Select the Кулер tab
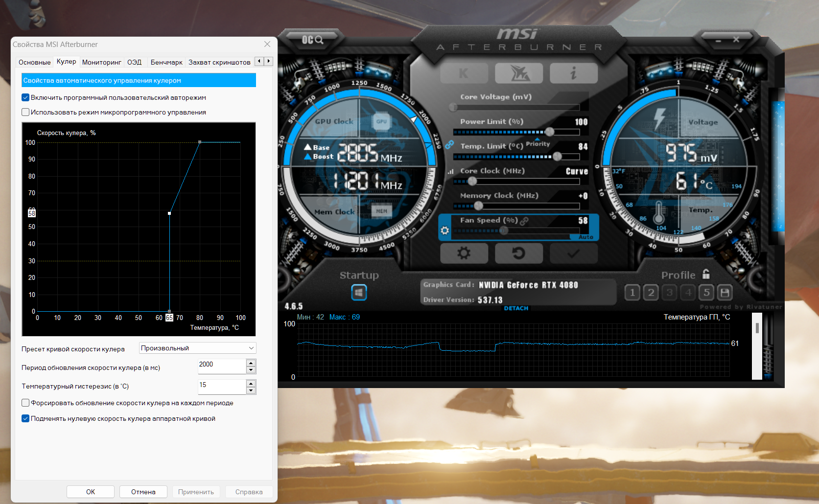This screenshot has height=504, width=819. [67, 61]
